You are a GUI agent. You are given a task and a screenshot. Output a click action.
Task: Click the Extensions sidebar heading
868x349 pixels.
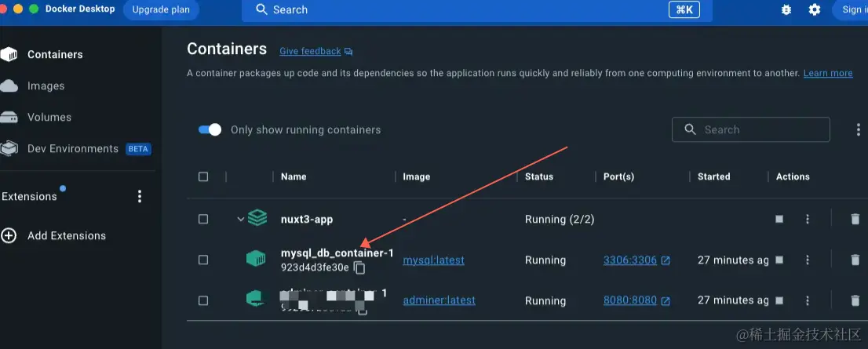click(29, 196)
